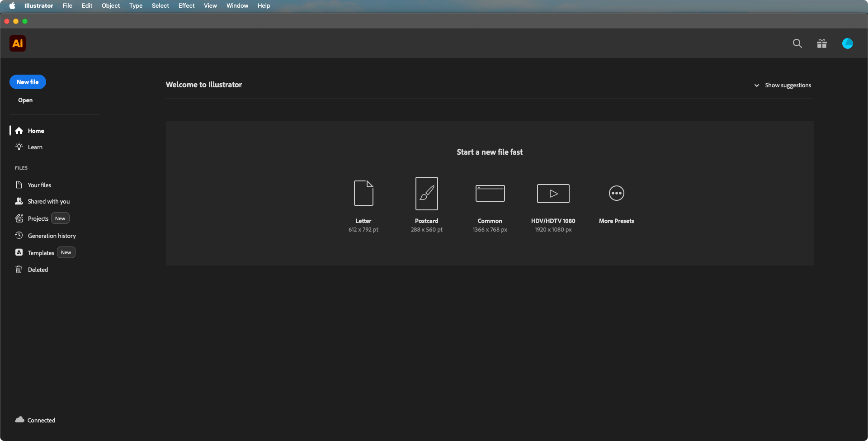Click the New file button
Screen dimensions: 868x441
pos(27,82)
